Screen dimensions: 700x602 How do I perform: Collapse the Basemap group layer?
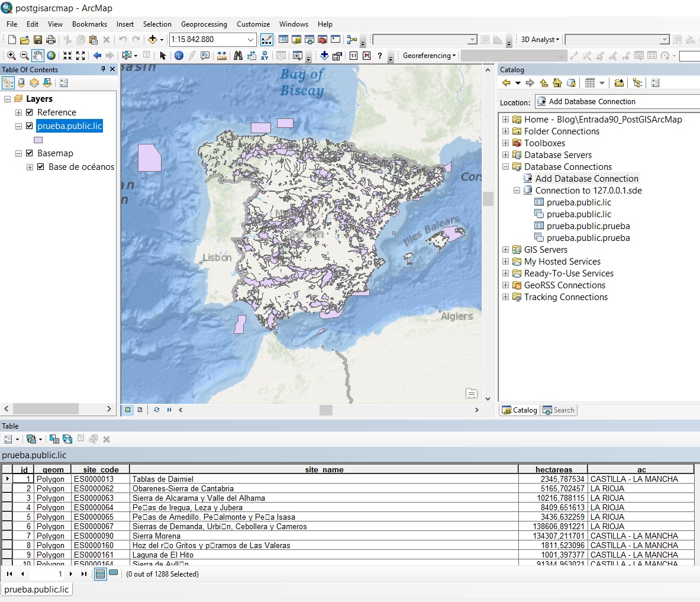(x=18, y=154)
